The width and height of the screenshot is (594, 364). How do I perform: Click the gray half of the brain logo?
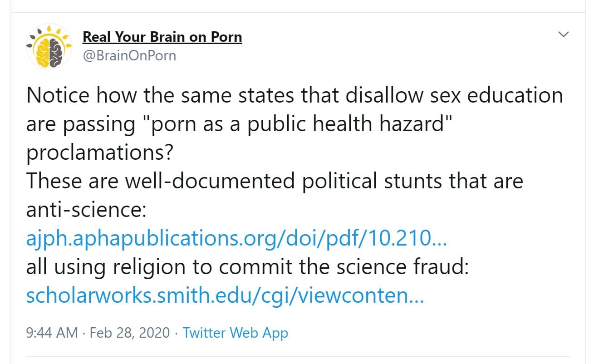pos(55,49)
